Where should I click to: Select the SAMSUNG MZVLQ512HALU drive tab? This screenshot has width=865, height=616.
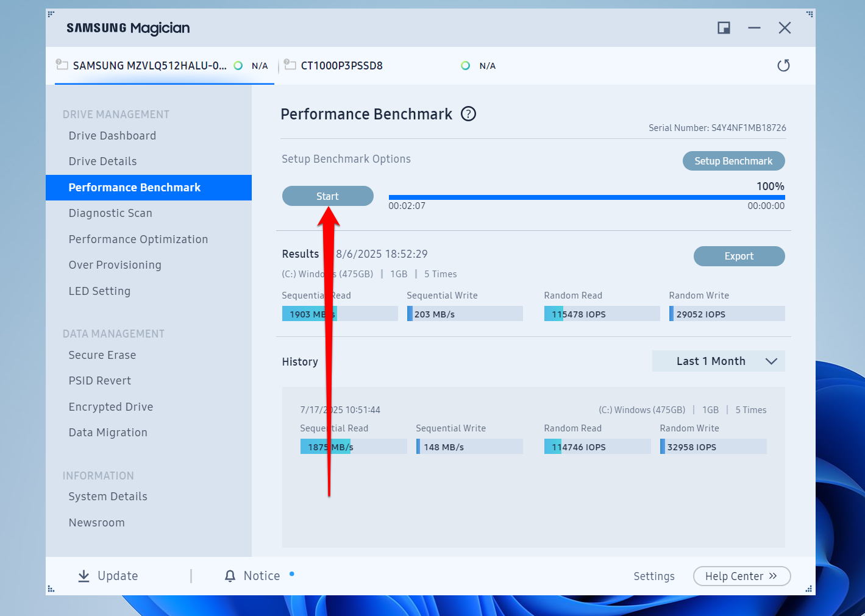165,66
